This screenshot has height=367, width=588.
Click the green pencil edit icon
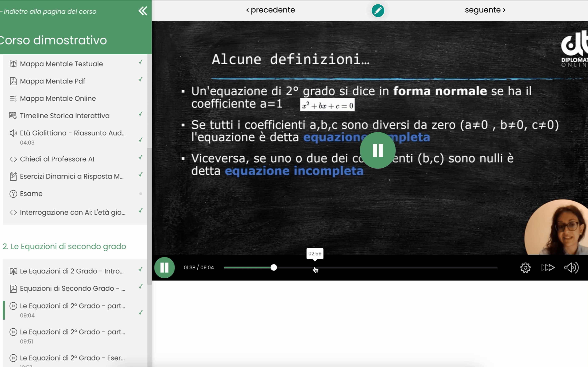click(x=378, y=11)
